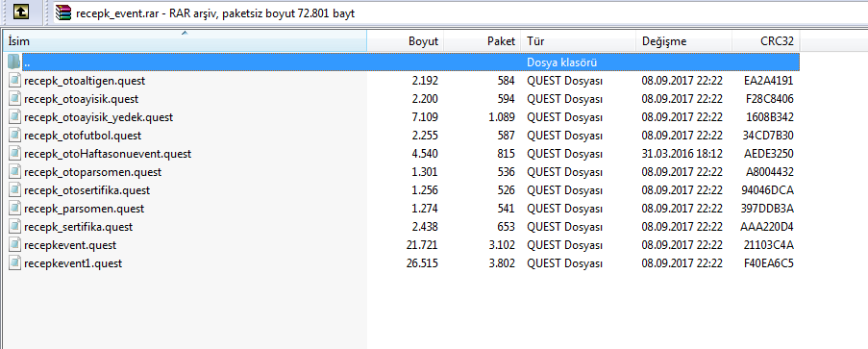Image resolution: width=868 pixels, height=349 pixels.
Task: Click file icon of recepk_otosertifika.quest
Action: [15, 190]
